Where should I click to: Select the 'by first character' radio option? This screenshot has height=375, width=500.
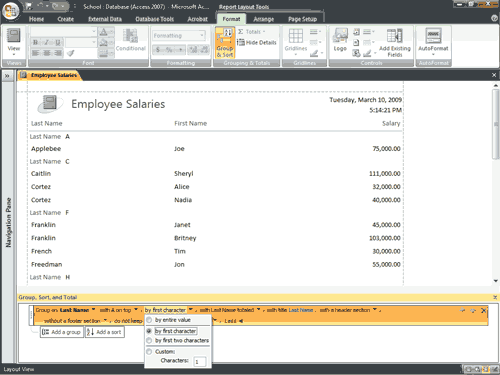[x=172, y=331]
